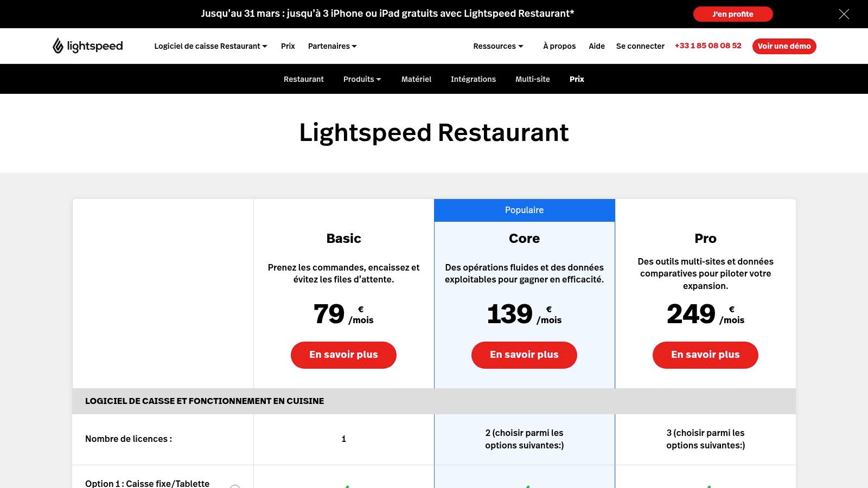
Task: Open the info tooltip beside Option 1 : Caisse fixe/Tablette
Action: (235, 486)
